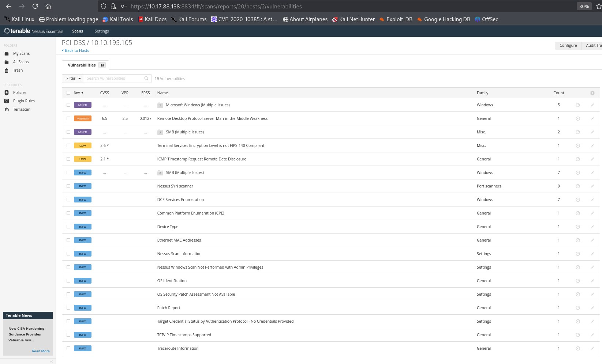Sort by VPR column header
The width and height of the screenshot is (602, 364).
125,93
